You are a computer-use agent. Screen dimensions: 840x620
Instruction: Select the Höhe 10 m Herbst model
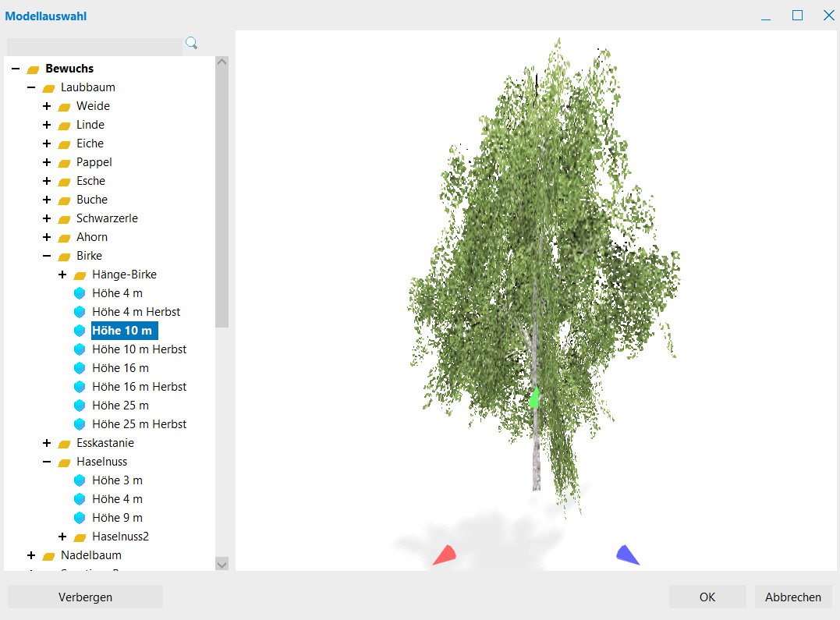[x=139, y=349]
